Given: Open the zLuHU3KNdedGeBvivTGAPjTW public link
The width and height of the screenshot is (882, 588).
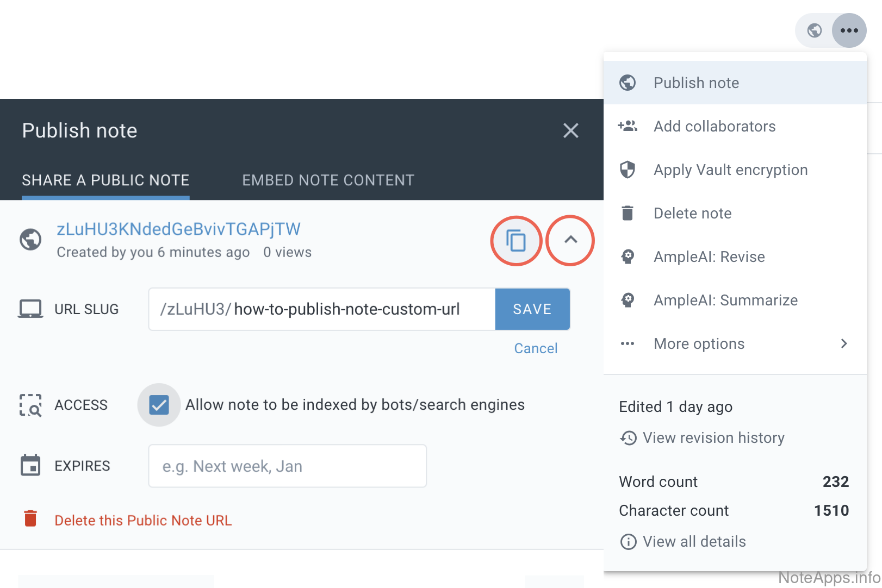Looking at the screenshot, I should tap(178, 229).
